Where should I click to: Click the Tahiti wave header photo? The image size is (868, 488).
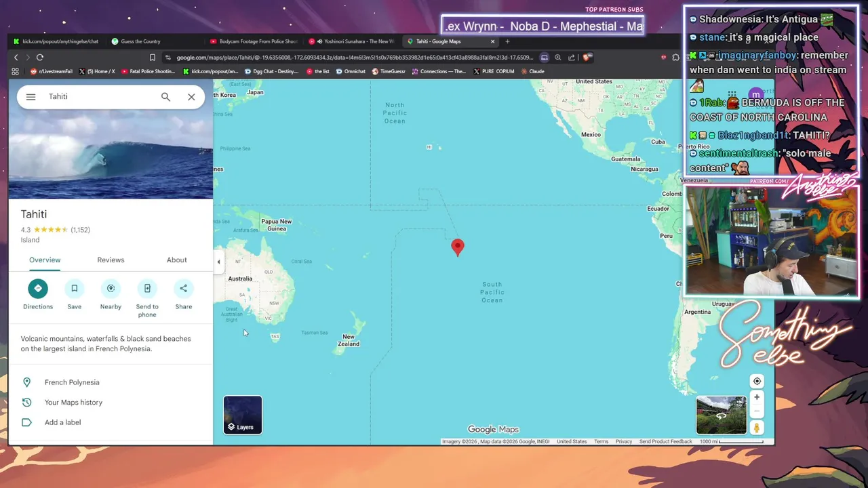pos(111,155)
